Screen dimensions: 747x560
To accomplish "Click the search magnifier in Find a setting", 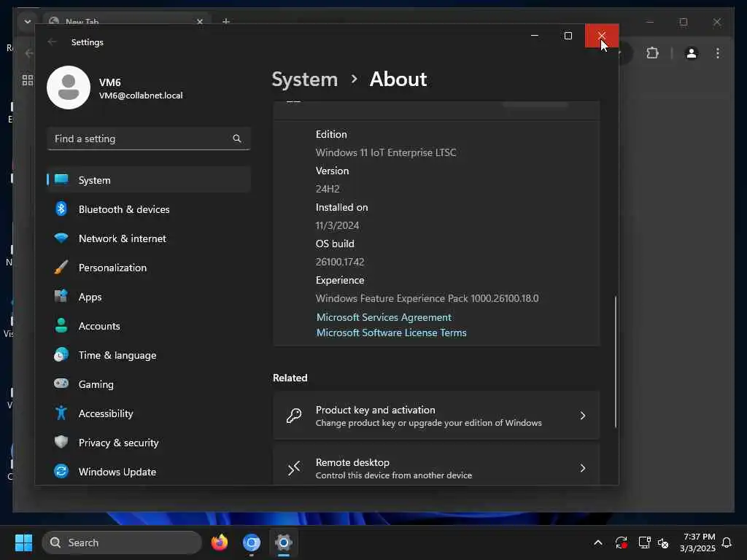I will point(237,139).
